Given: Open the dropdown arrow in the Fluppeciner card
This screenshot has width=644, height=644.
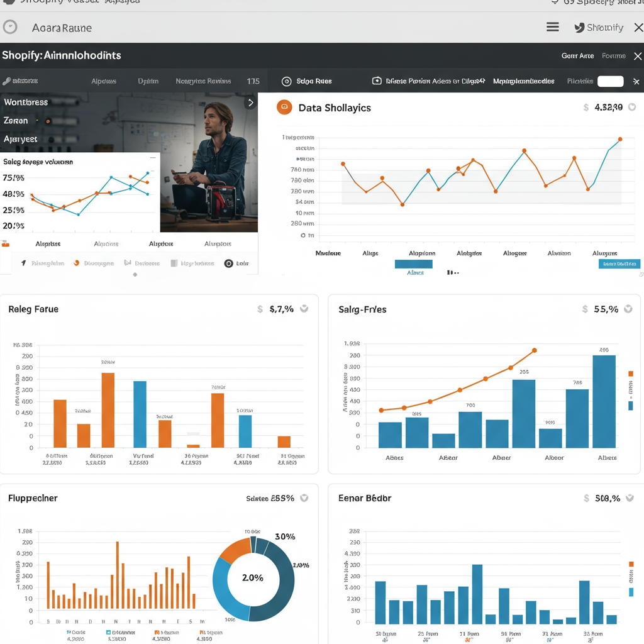Looking at the screenshot, I should 304,498.
